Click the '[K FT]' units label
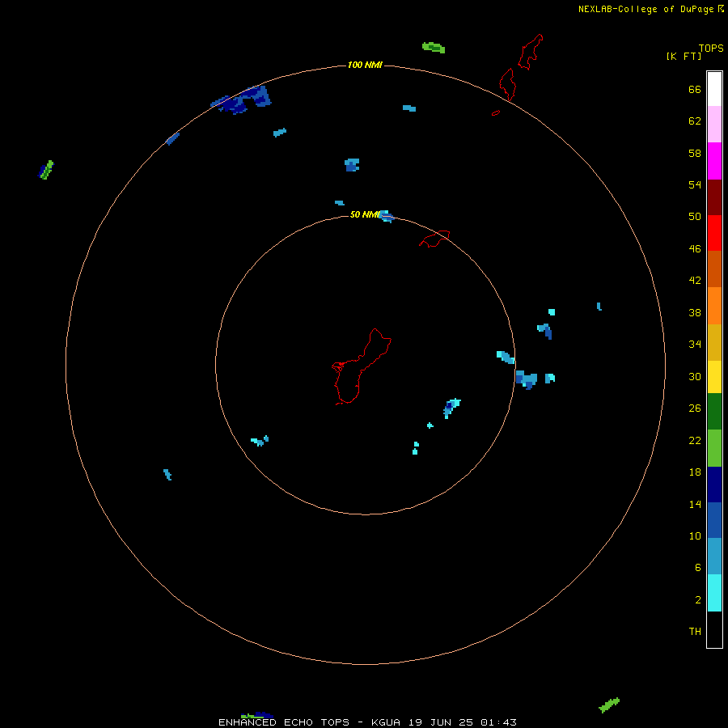The height and width of the screenshot is (728, 728). [x=684, y=56]
